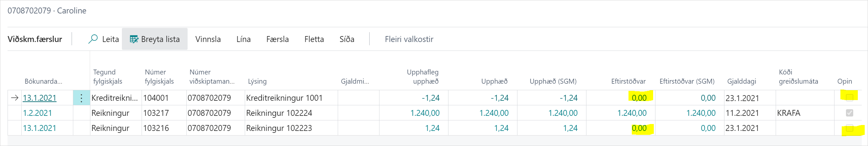Expand the Færsla menu
Screen dimensions: 868x146
277,39
